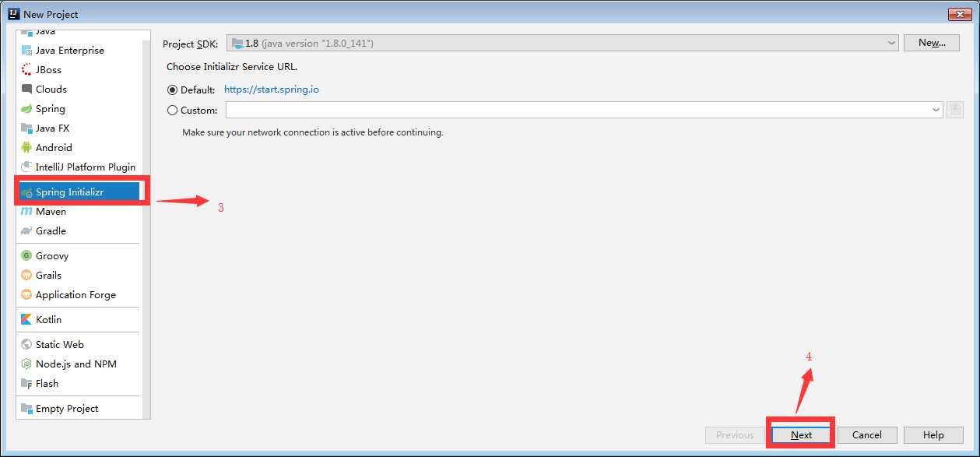This screenshot has height=457, width=980.
Task: Click the Spring leaf icon
Action: [26, 109]
